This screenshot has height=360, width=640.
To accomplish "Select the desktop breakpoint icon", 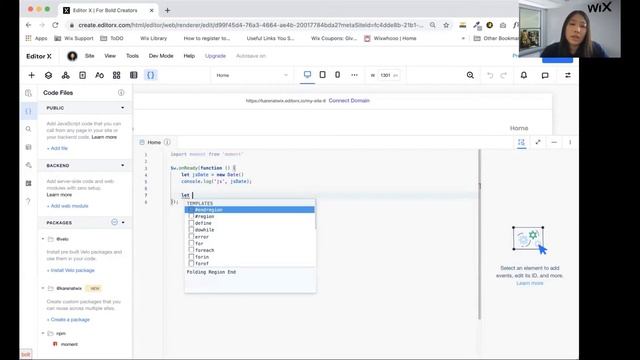I will [x=307, y=75].
